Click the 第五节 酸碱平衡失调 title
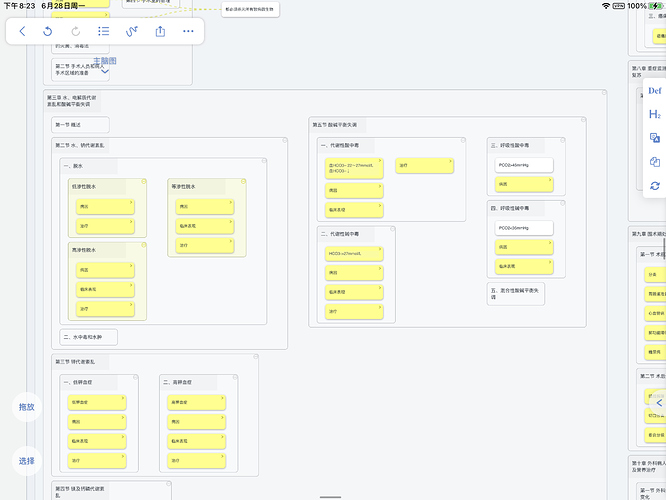This screenshot has height=500, width=666. coord(335,125)
